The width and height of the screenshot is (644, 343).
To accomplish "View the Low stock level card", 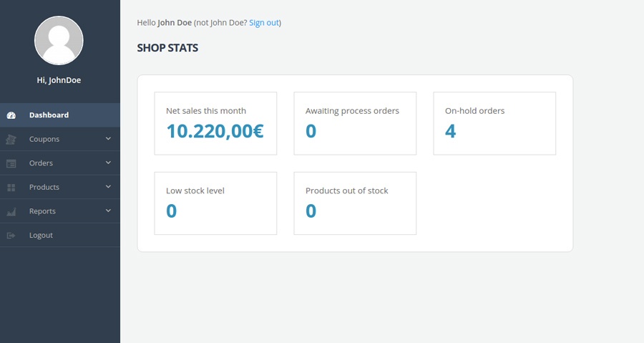I will click(215, 203).
